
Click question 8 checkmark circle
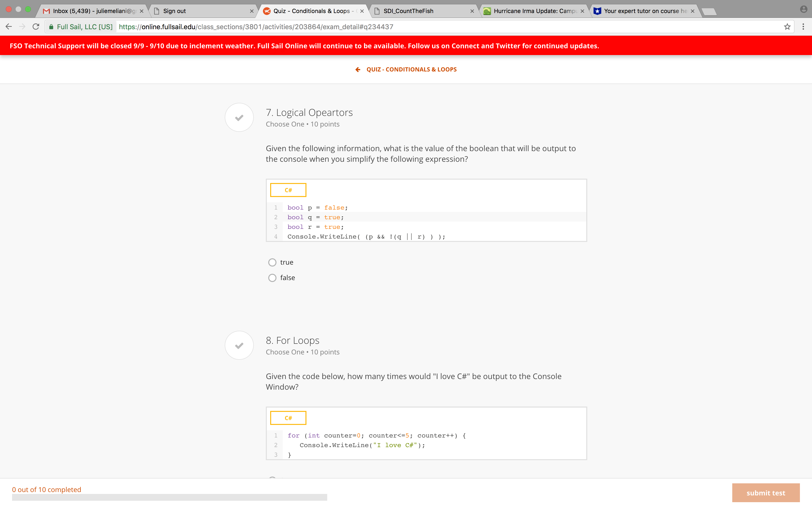pos(239,345)
